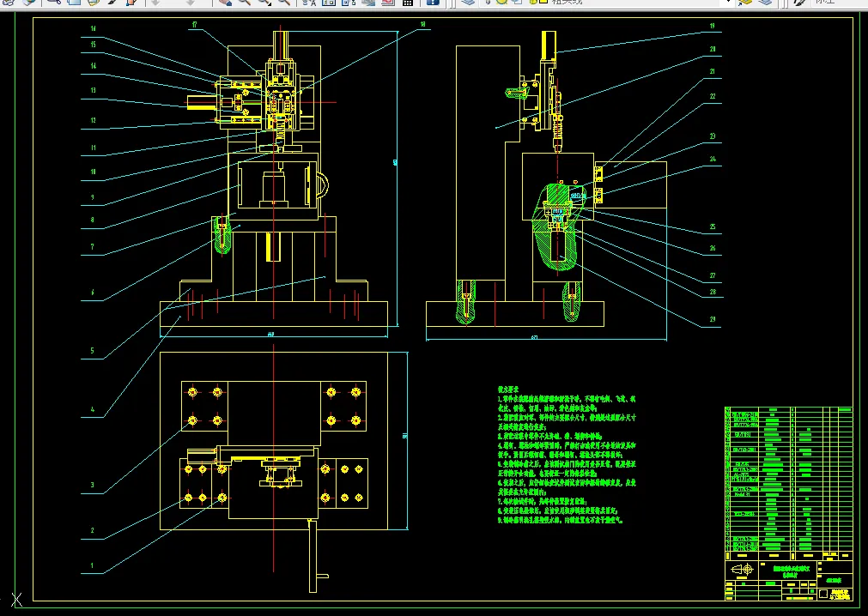Viewport: 868px width, 616px height.
Task: Click the black grid table icon
Action: coord(408,3)
